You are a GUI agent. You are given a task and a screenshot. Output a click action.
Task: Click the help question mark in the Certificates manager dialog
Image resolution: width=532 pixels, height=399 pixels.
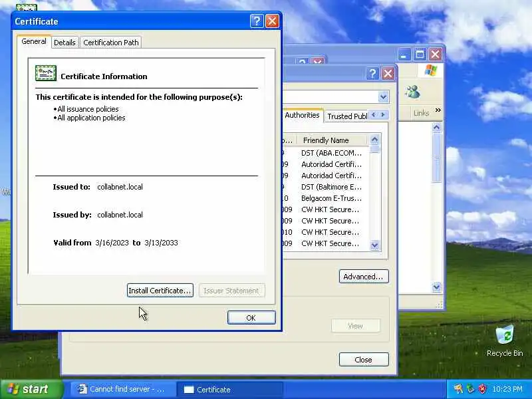tap(372, 73)
